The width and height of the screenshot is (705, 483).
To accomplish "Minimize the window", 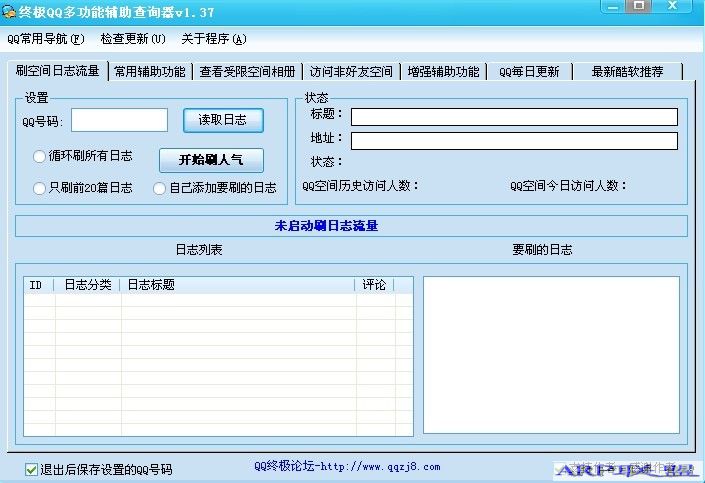I will coord(613,6).
